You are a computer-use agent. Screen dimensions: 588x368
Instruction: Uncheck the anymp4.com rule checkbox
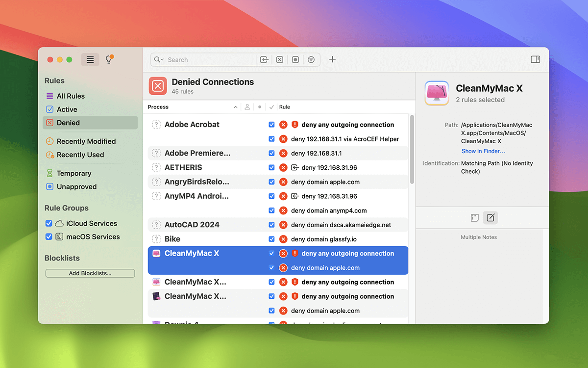(271, 210)
